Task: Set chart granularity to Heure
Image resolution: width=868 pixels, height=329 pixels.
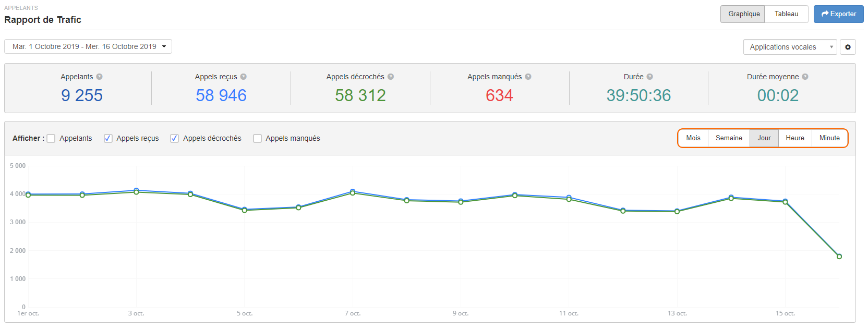Action: point(794,138)
